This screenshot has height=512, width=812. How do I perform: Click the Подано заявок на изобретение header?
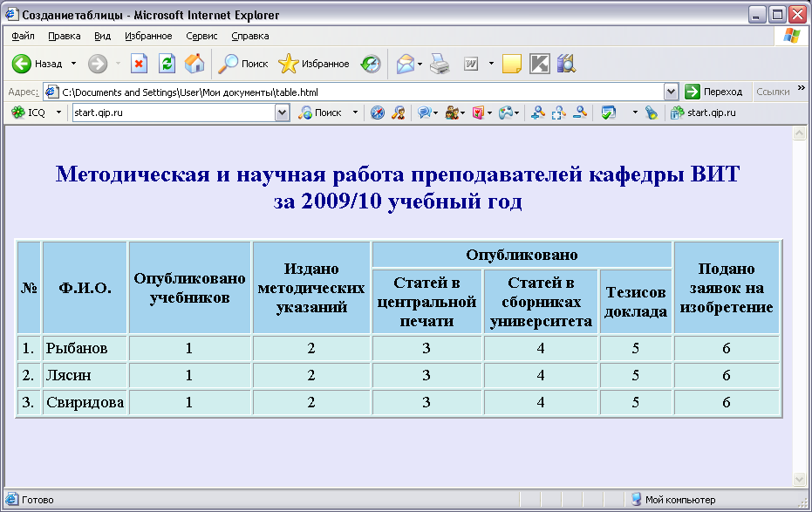click(726, 288)
